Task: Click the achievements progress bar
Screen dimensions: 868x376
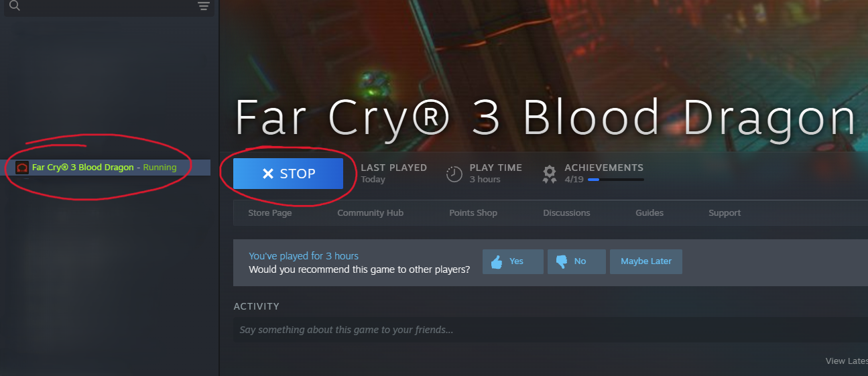Action: (615, 180)
